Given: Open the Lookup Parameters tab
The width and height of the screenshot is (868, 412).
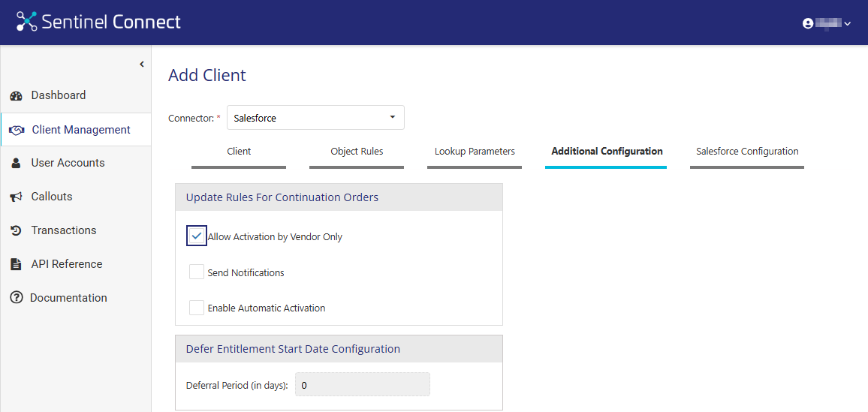Looking at the screenshot, I should (x=475, y=152).
